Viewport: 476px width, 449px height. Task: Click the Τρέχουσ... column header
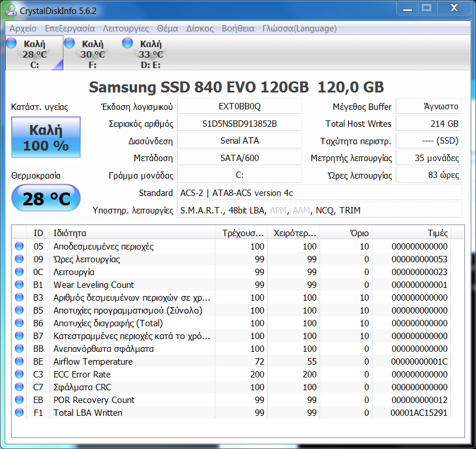[241, 233]
